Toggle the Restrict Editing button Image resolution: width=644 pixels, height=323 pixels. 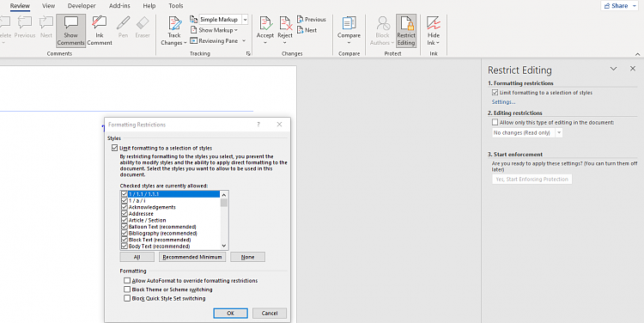click(406, 31)
